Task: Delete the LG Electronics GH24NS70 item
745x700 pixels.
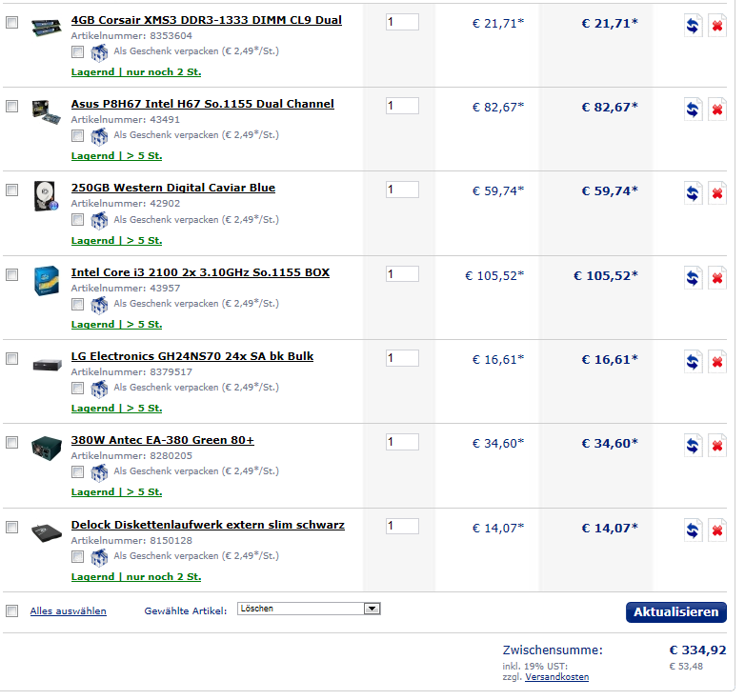Action: pos(717,361)
